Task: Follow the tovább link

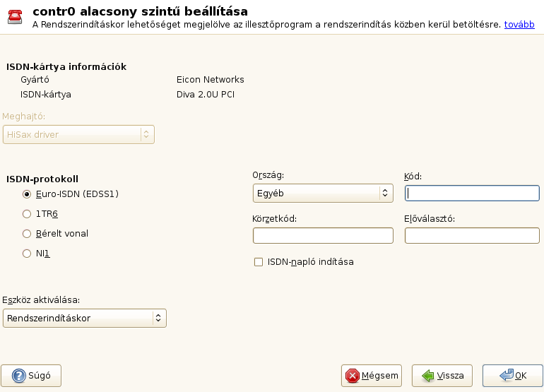Action: coord(519,24)
